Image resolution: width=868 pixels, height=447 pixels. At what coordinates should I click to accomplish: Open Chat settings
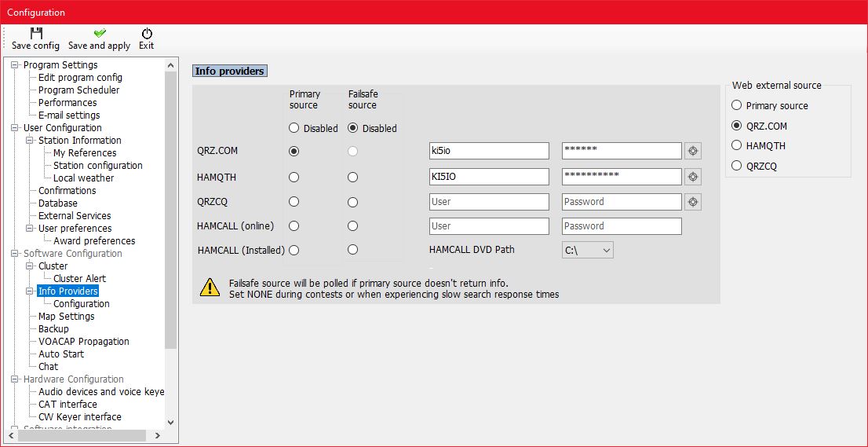click(x=48, y=367)
